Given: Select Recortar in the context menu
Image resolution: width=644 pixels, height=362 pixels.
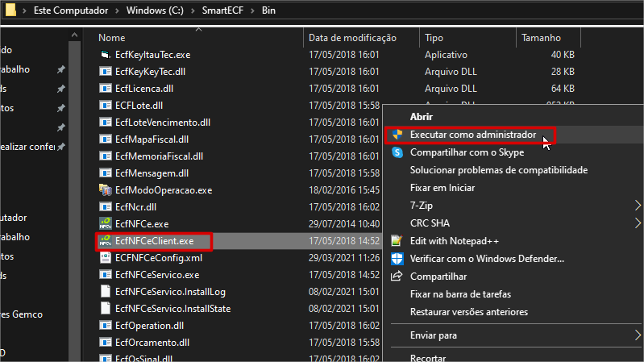Looking at the screenshot, I should [427, 358].
